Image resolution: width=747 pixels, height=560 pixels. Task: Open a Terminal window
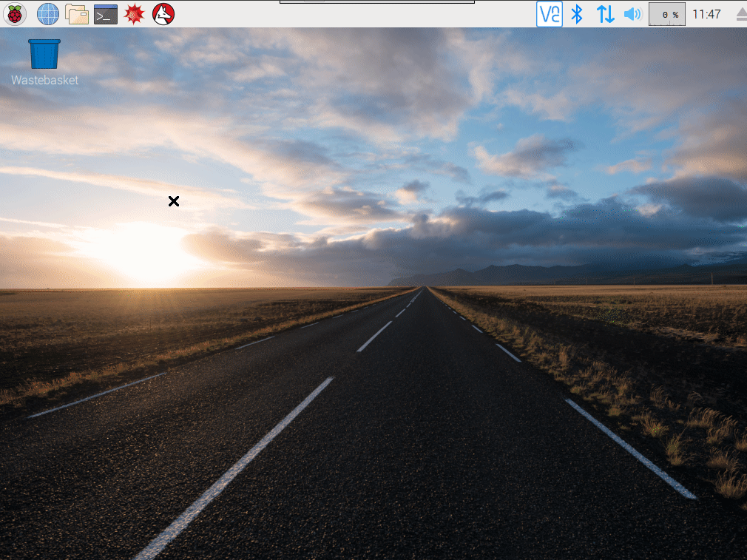(x=104, y=13)
